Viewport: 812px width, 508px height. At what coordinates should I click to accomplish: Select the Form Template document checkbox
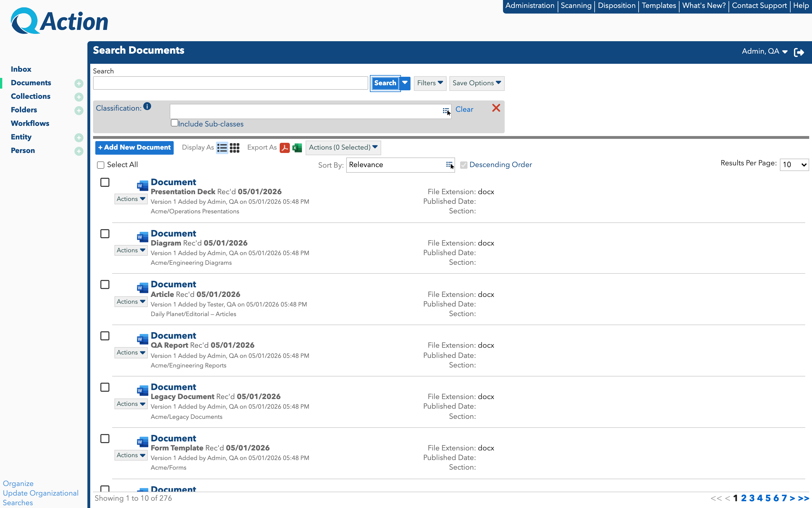(x=105, y=439)
